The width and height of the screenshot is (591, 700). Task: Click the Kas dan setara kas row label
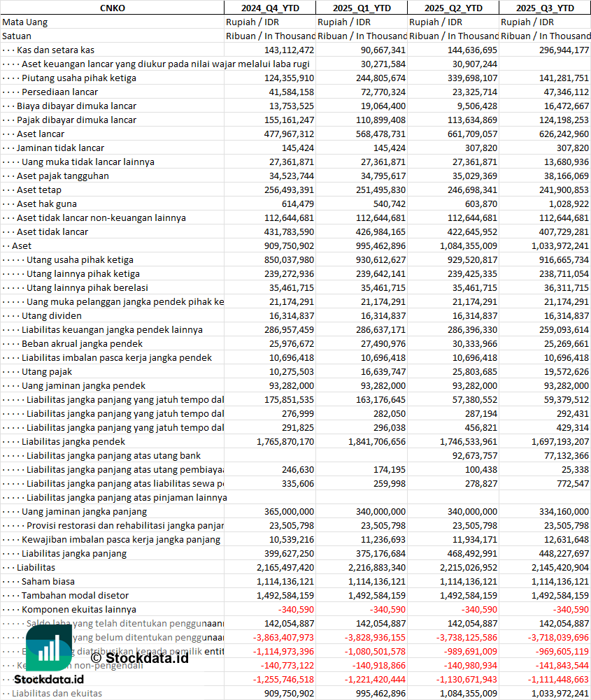coord(55,50)
